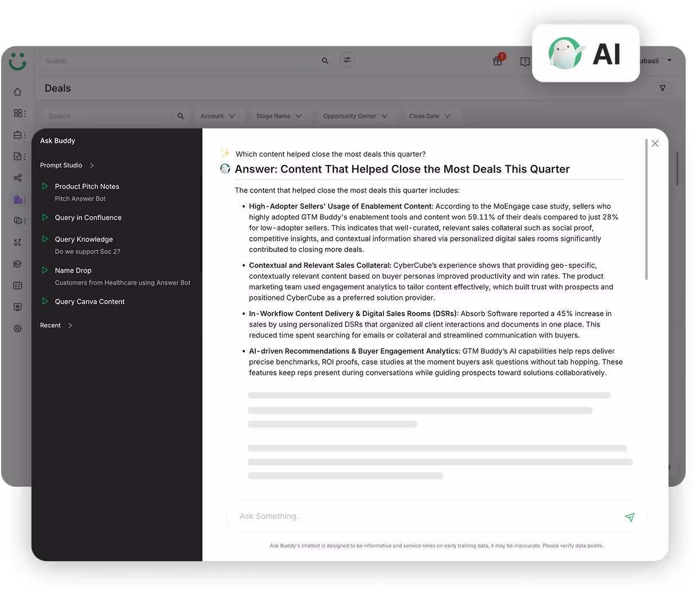
Task: Open the briefcase icon in left sidebar
Action: point(19,135)
